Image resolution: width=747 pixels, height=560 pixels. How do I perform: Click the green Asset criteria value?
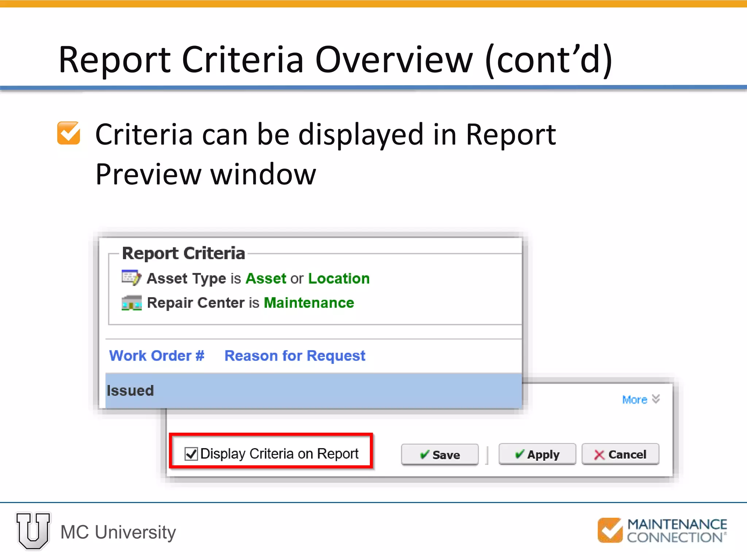tap(266, 279)
